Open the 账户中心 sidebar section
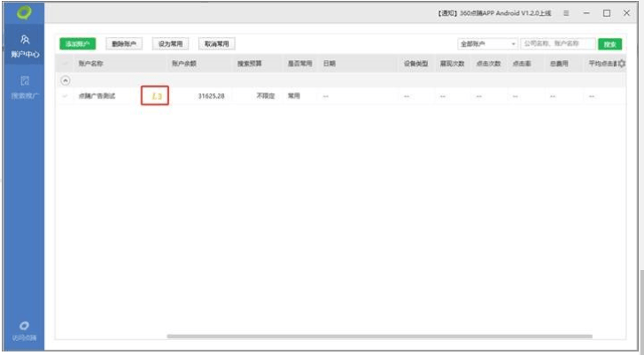Image resolution: width=644 pixels, height=355 pixels. point(25,46)
